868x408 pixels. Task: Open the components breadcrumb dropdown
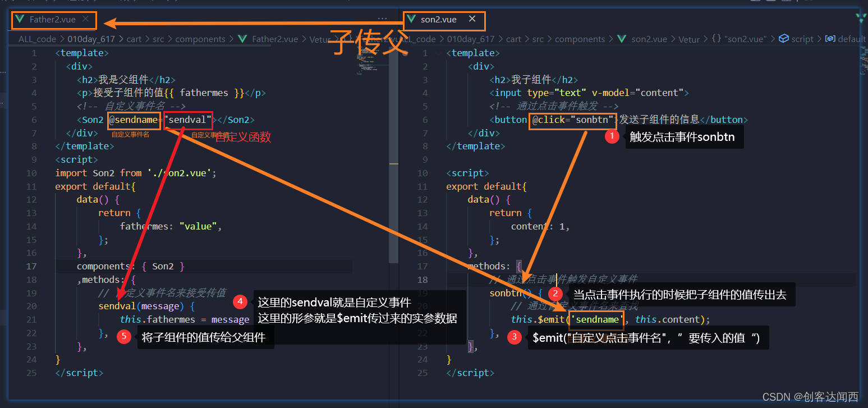point(200,39)
